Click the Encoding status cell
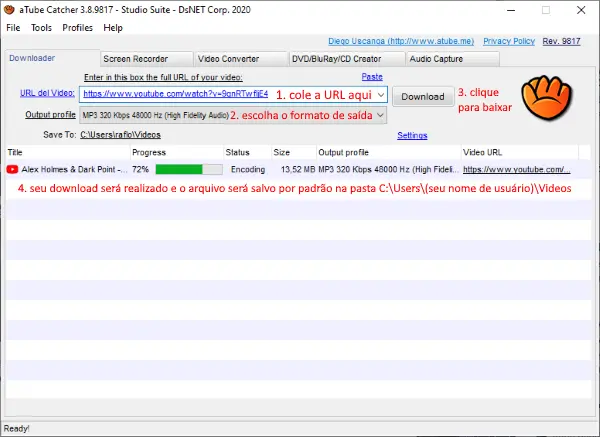Viewport: 600px width, 437px height. (x=248, y=169)
